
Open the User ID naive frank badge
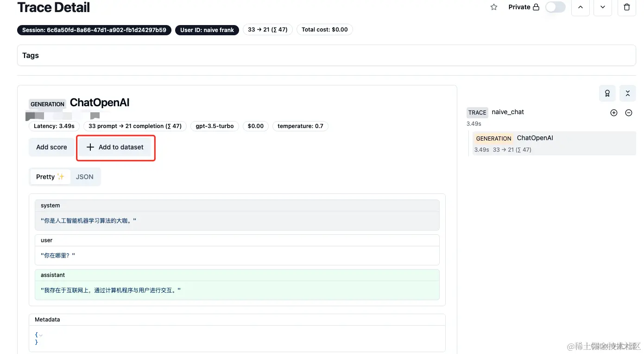(207, 30)
